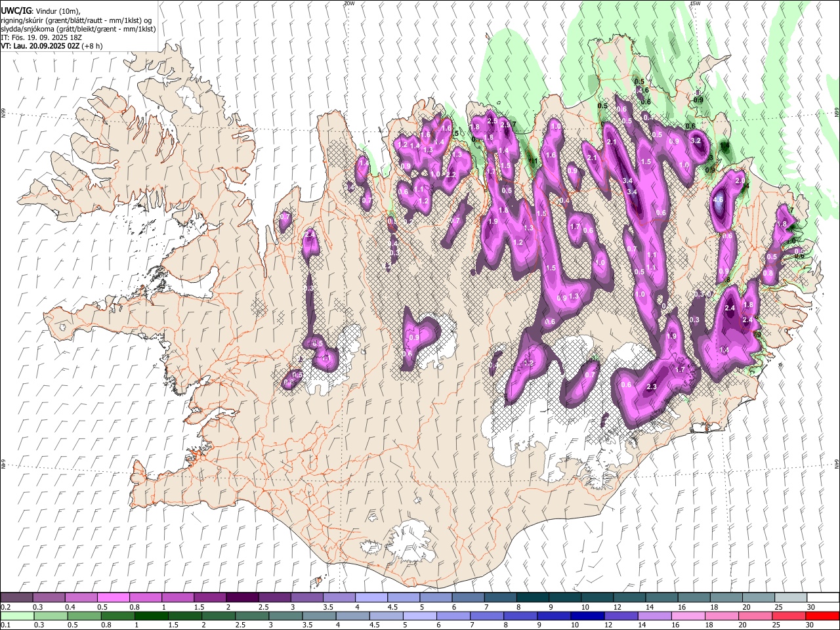
Task: Select the 7 swatch in upper legend row
Action: pyautogui.click(x=500, y=597)
